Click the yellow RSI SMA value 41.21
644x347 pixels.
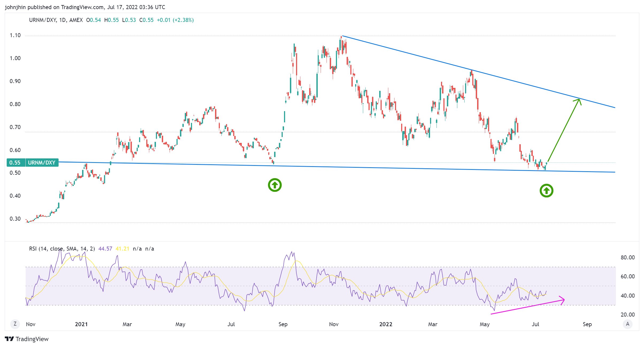tap(122, 249)
